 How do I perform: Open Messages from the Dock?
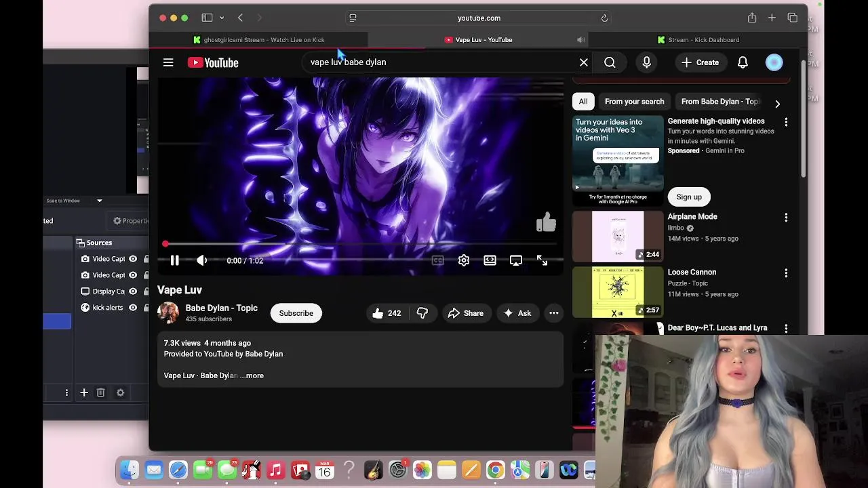tap(226, 470)
